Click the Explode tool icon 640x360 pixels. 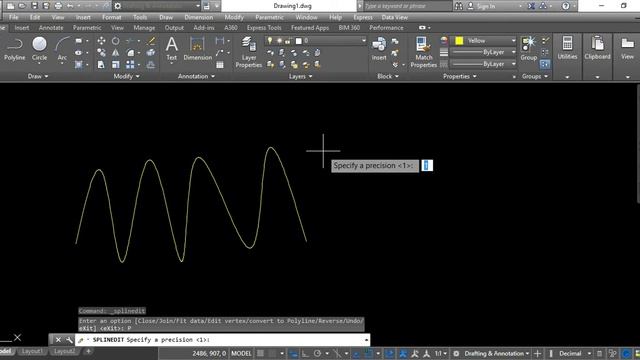point(151,53)
